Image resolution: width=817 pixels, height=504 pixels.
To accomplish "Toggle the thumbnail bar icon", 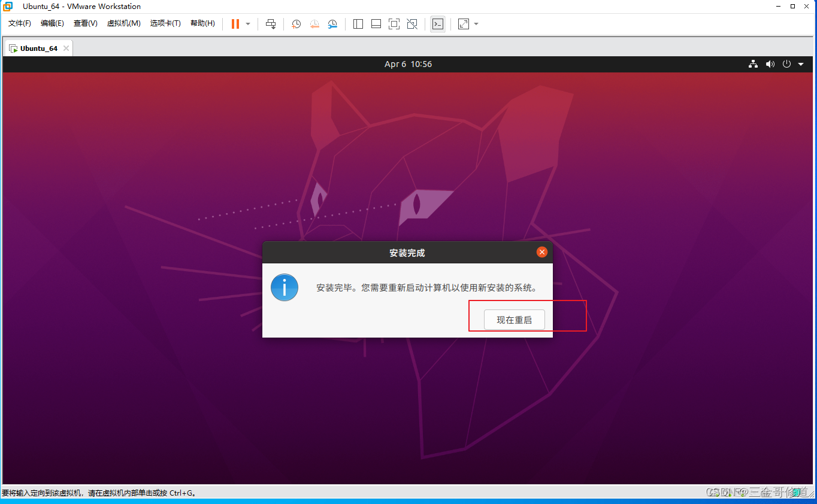I will point(376,24).
